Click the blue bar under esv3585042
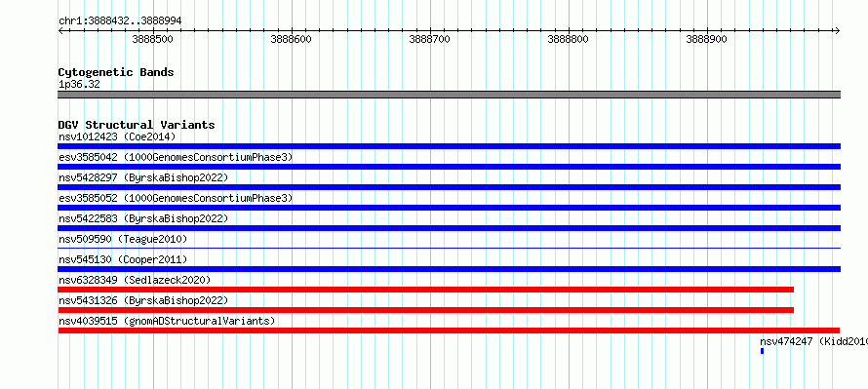Image resolution: width=868 pixels, height=389 pixels. (449, 167)
